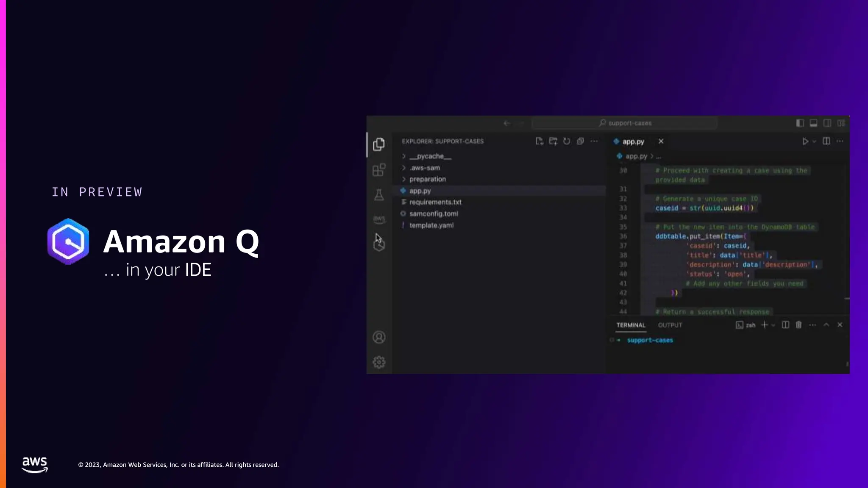Close the app.py editor tab
868x488 pixels.
(x=661, y=141)
